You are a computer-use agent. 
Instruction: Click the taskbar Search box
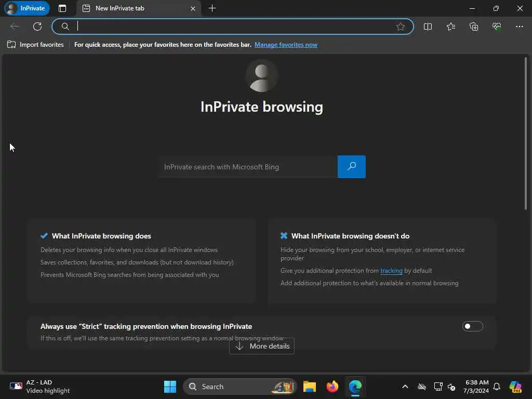[240, 387]
